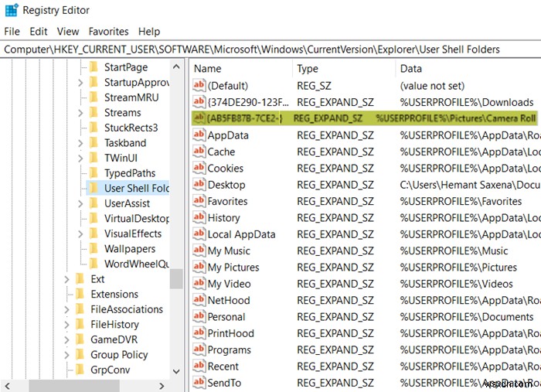This screenshot has width=541, height=392.
Task: Select the StuckRects3 folder icon
Action: [94, 128]
